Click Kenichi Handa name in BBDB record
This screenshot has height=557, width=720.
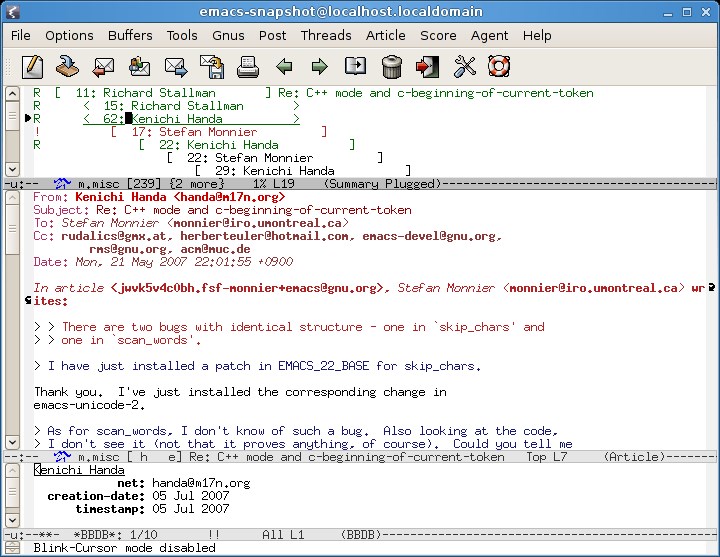click(79, 470)
